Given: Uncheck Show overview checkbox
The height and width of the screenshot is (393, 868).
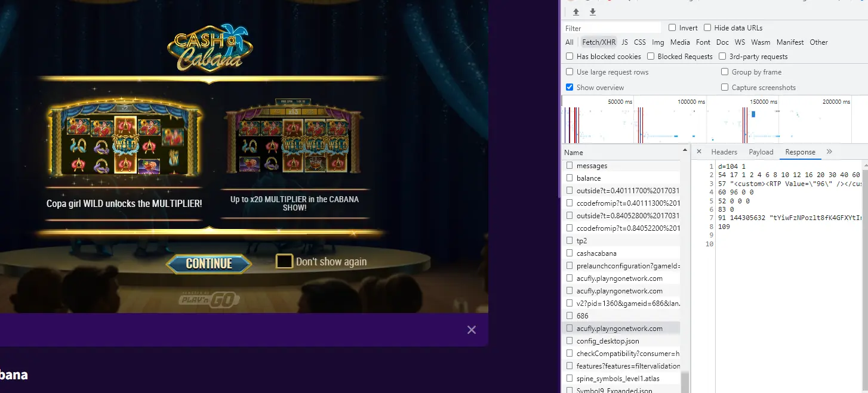Looking at the screenshot, I should (570, 87).
